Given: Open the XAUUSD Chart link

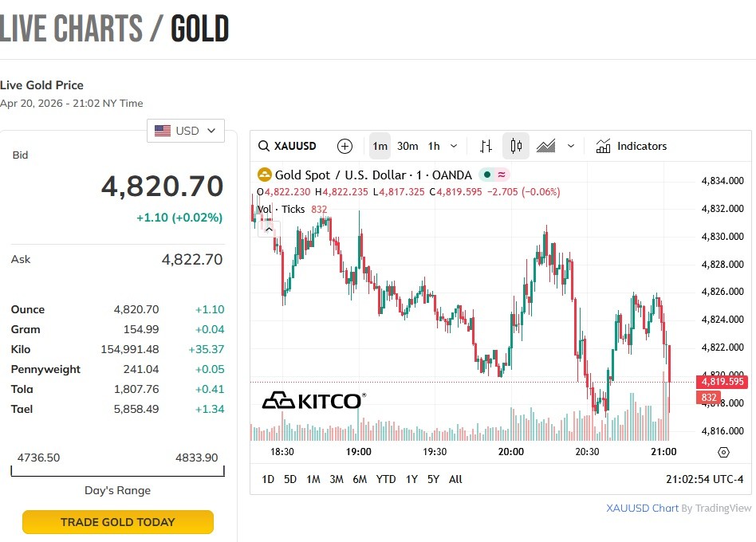Looking at the screenshot, I should coord(642,508).
